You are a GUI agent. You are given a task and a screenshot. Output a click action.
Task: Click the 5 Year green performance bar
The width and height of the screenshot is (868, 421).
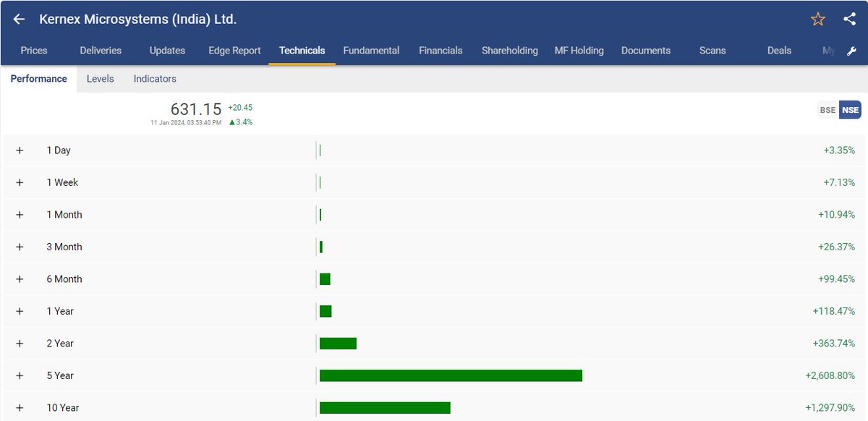pos(451,375)
